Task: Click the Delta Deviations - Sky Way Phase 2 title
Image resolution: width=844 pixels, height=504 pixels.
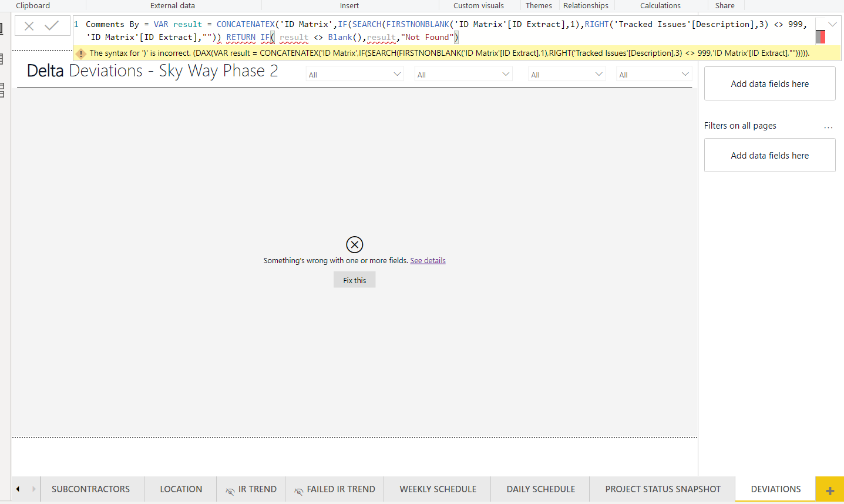Action: (153, 71)
